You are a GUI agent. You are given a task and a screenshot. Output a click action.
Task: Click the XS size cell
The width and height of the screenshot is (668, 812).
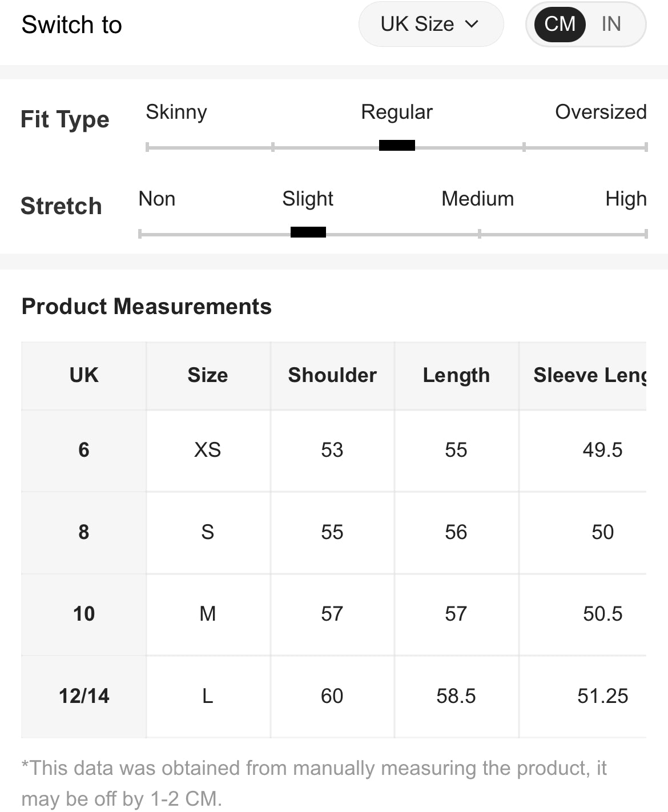coord(208,451)
